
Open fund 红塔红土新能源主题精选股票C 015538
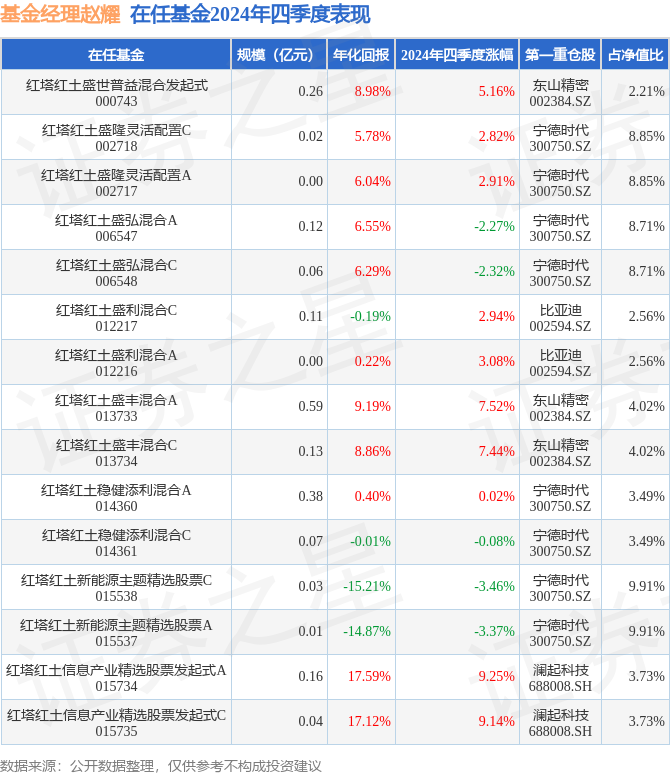[116, 587]
